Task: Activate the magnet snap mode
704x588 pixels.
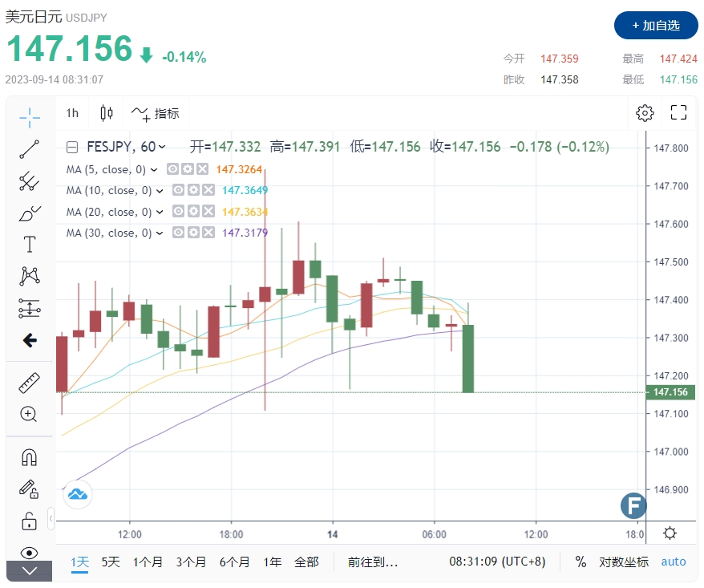Action: click(x=29, y=458)
